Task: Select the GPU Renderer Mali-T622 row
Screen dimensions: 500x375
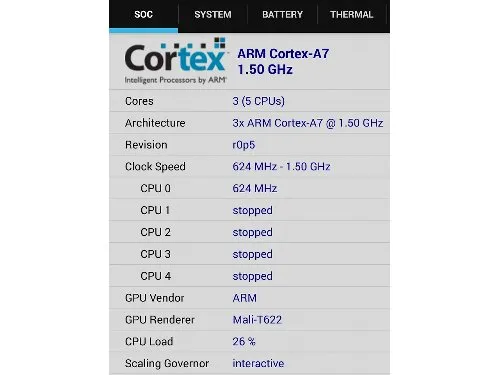Action: (249, 320)
